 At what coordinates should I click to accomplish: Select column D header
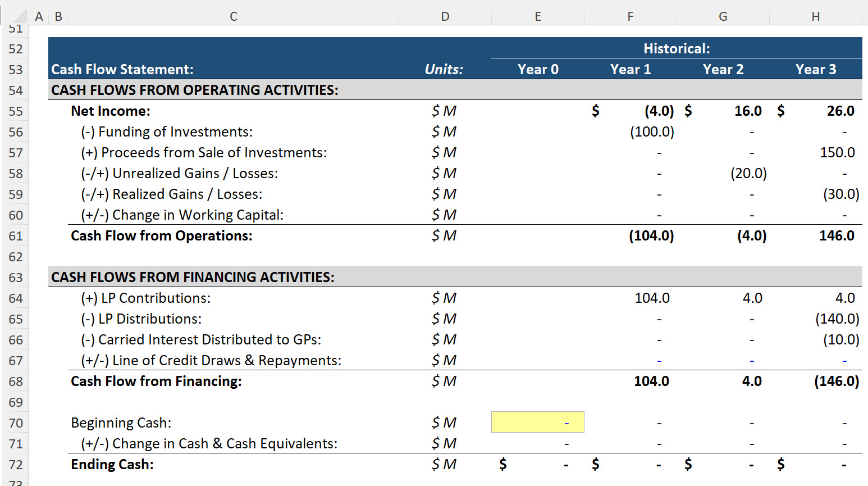click(x=445, y=16)
